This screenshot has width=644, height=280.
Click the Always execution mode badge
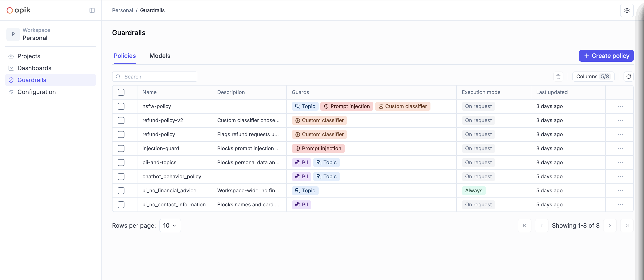tap(474, 191)
